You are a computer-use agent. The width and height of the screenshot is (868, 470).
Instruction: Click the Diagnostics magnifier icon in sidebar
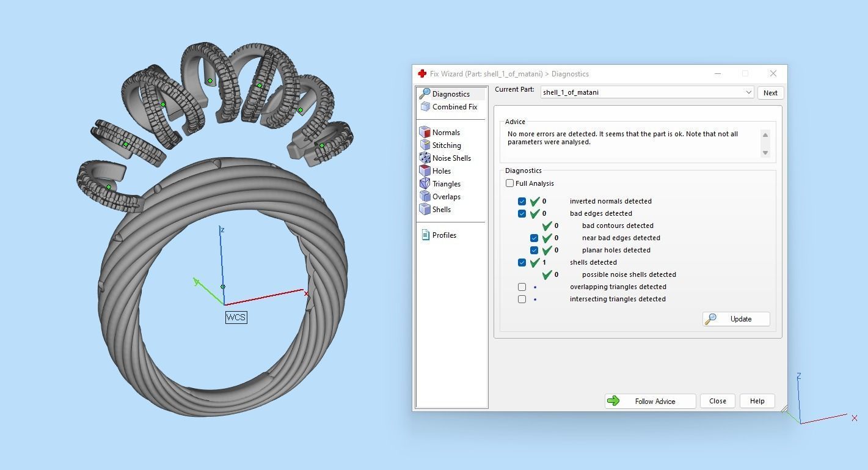425,94
